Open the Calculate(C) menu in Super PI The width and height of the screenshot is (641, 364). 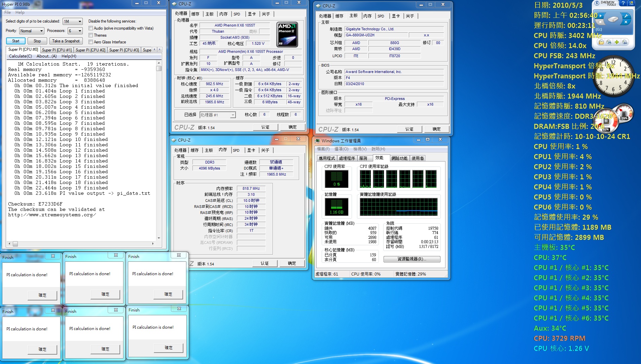click(20, 56)
